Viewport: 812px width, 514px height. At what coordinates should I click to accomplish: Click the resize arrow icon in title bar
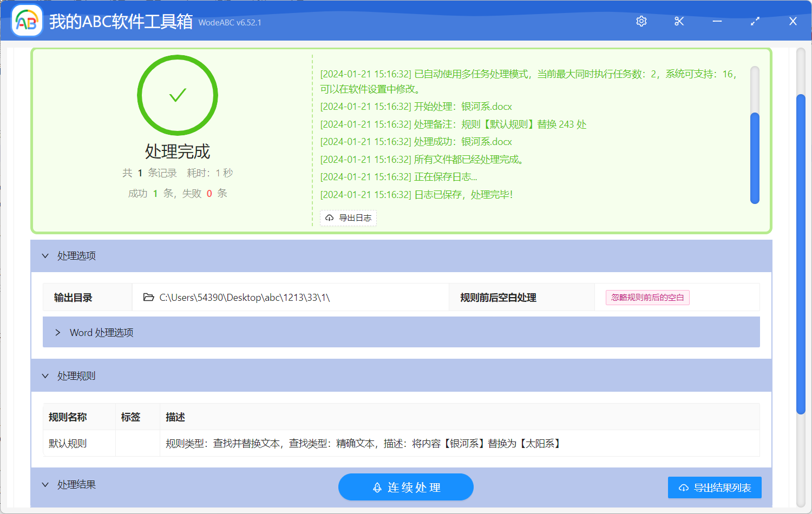(755, 21)
